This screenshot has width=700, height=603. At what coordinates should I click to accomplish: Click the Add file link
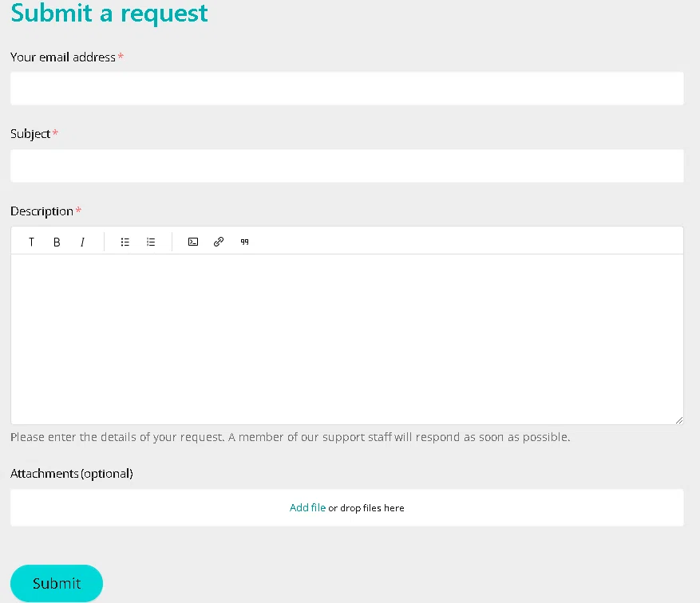[x=307, y=507]
